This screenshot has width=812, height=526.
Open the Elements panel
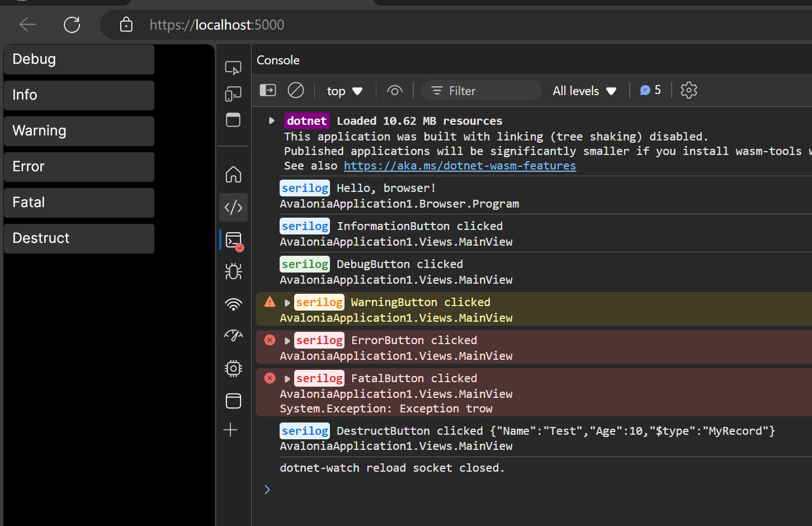(x=233, y=208)
